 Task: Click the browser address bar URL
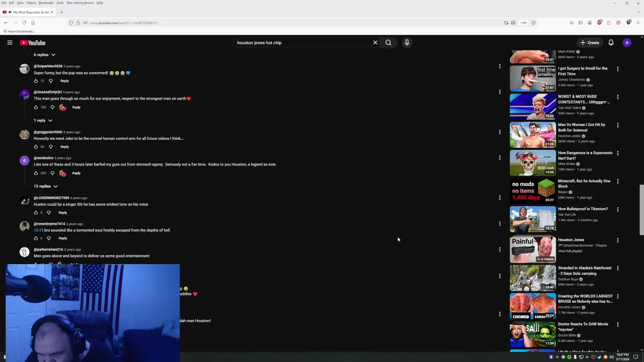pos(123,23)
